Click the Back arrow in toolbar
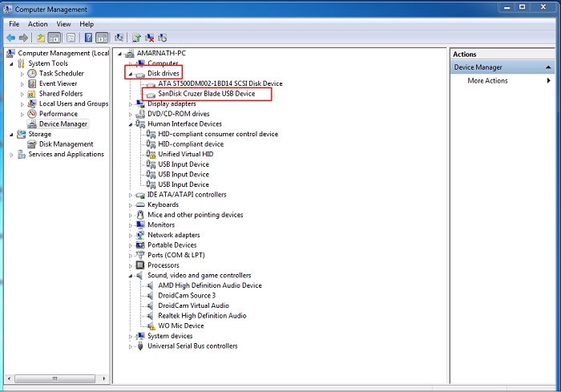 click(x=10, y=38)
